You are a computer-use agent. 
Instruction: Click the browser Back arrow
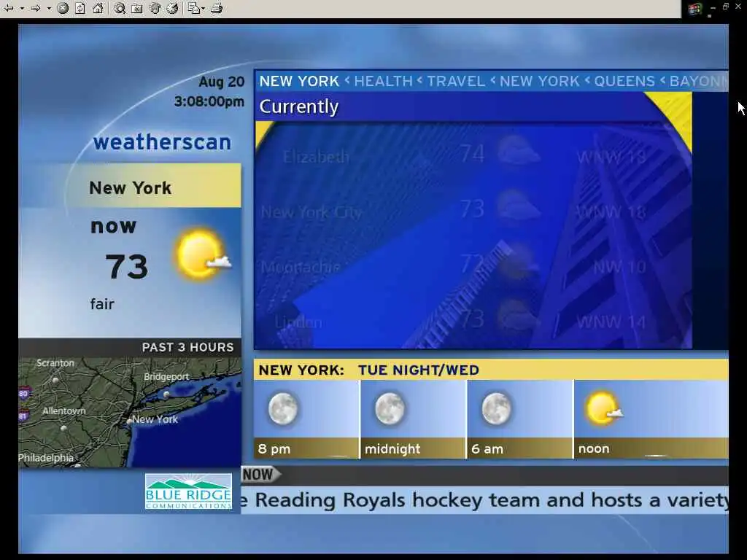(9, 8)
